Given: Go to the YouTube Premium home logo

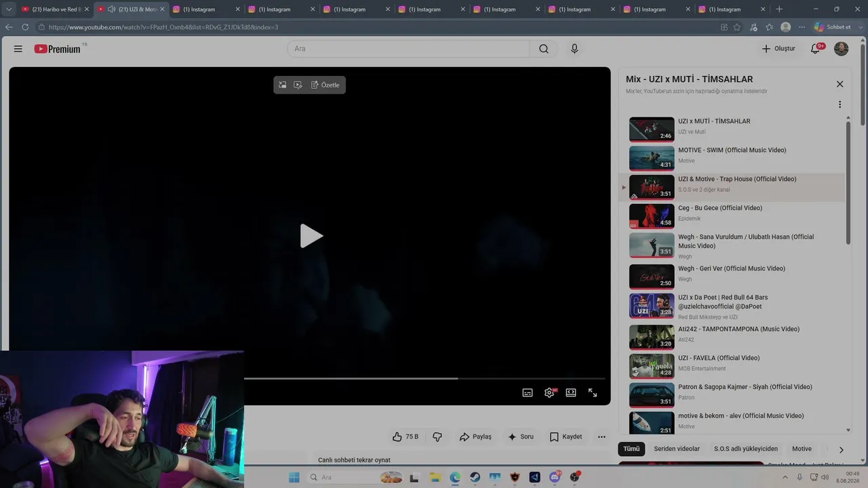Looking at the screenshot, I should click(58, 49).
